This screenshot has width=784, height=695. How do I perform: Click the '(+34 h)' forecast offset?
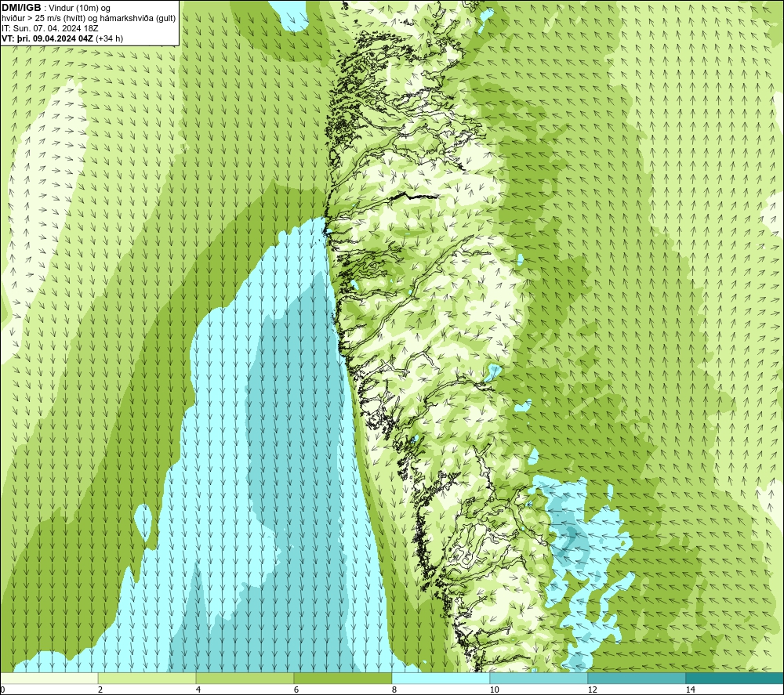click(x=109, y=38)
